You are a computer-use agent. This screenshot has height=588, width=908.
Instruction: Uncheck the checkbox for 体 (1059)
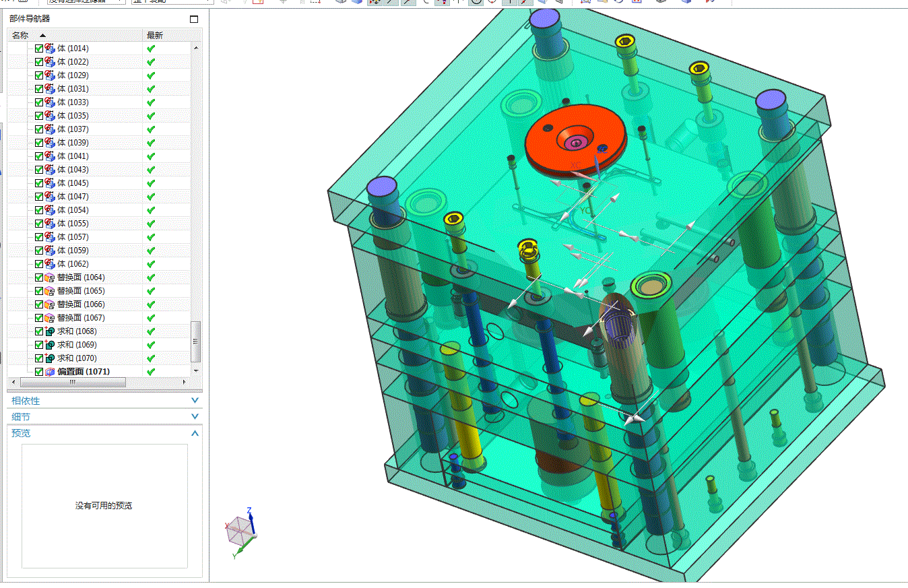click(x=39, y=251)
